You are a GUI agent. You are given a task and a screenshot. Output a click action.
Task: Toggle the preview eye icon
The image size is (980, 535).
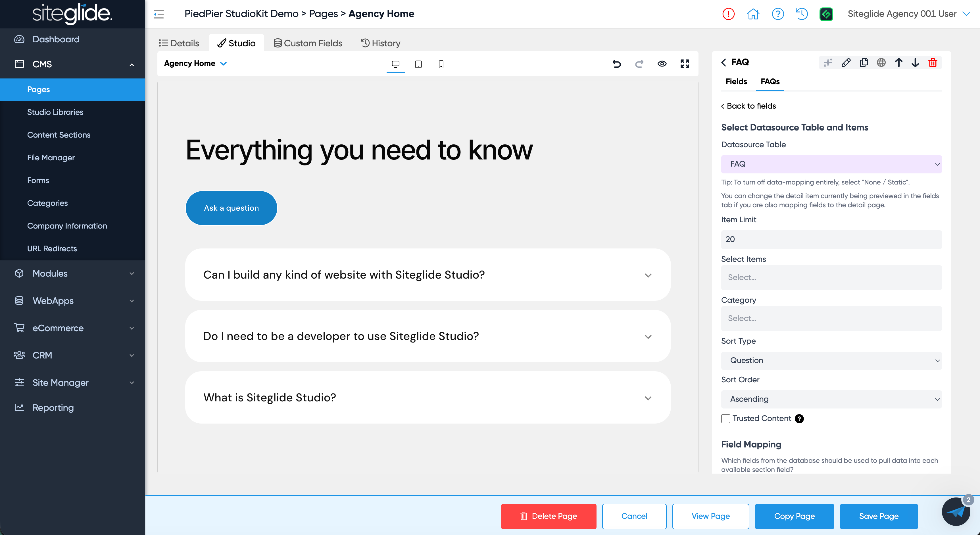pyautogui.click(x=662, y=64)
